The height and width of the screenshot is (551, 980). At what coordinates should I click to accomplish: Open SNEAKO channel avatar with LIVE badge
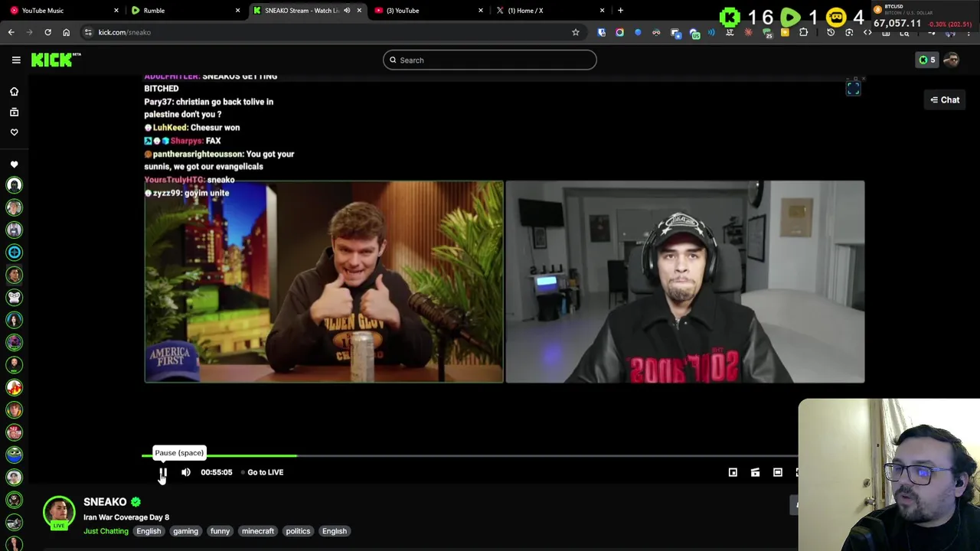click(x=59, y=514)
